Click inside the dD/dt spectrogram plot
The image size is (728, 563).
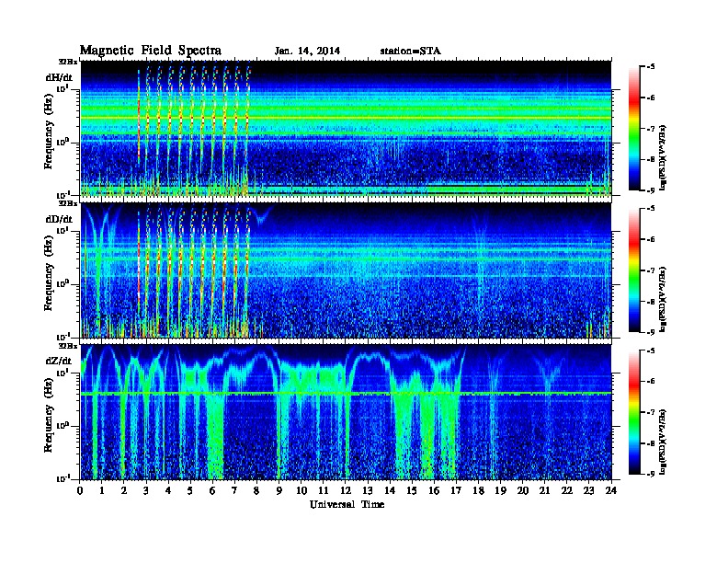(x=346, y=270)
